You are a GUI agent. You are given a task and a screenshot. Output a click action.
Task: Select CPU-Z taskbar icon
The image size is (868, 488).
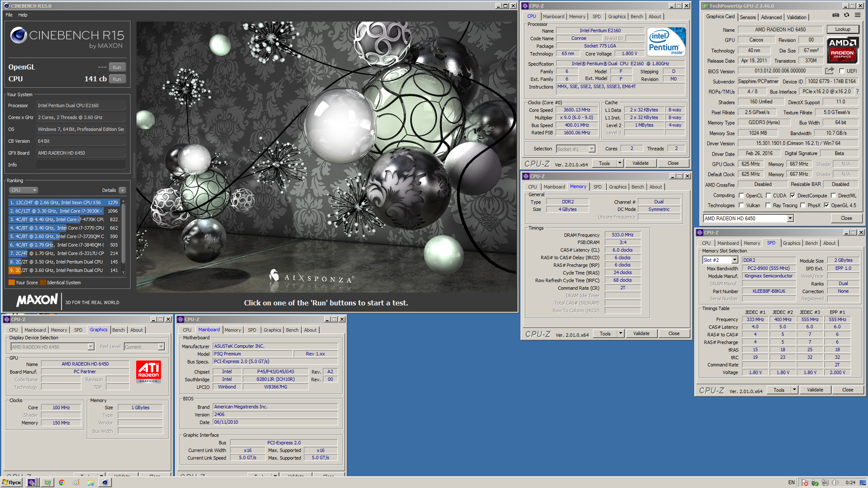point(31,482)
